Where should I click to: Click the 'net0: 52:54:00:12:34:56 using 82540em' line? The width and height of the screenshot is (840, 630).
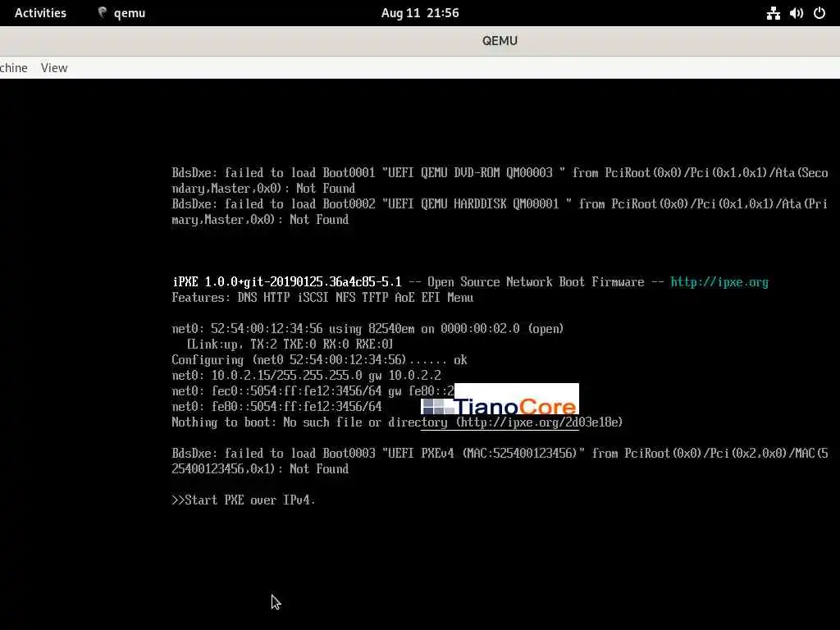(367, 329)
